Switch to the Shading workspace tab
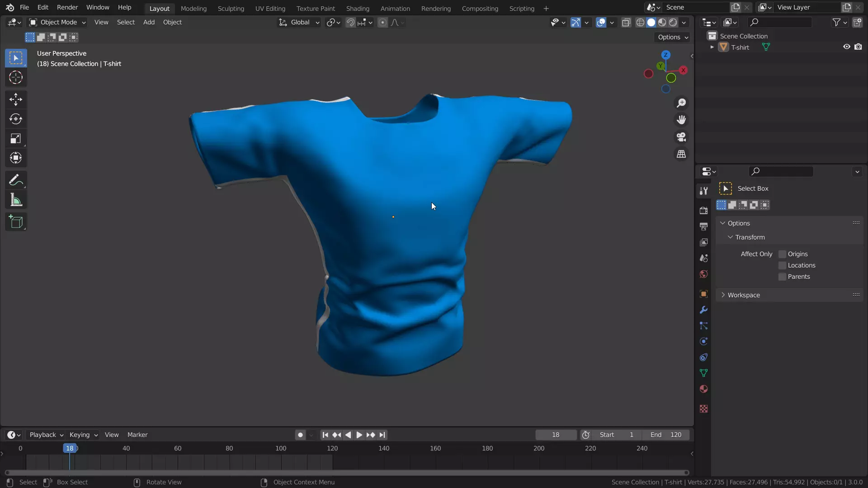Image resolution: width=868 pixels, height=488 pixels. tap(358, 8)
